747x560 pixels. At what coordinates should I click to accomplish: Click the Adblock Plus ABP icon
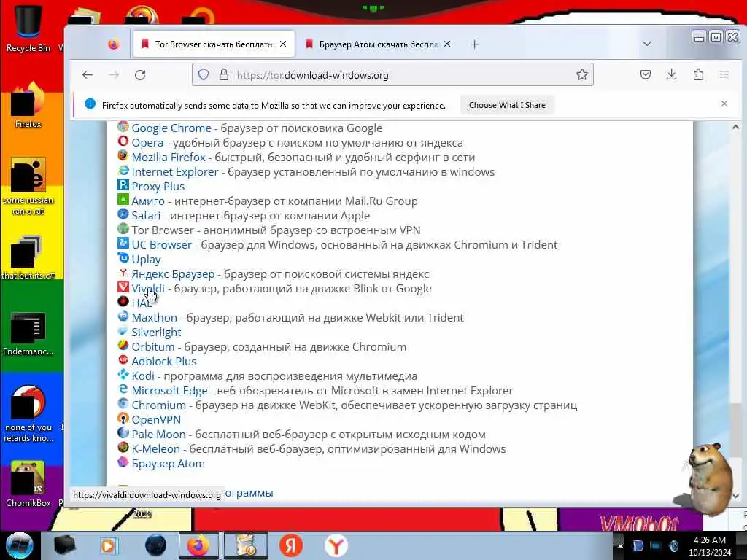coord(123,360)
